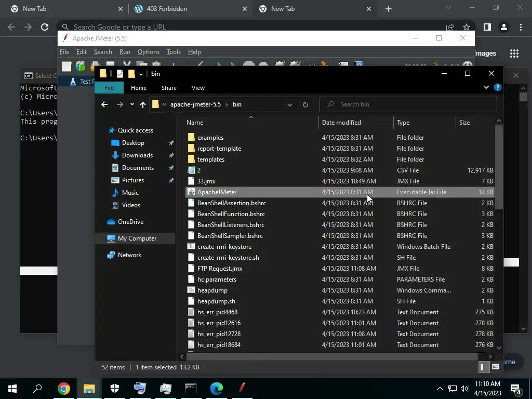
Task: Click the file list vertical scrollbar
Action: pyautogui.click(x=498, y=167)
